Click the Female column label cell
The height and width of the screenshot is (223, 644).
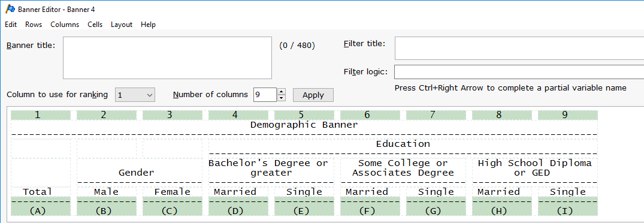[x=173, y=192]
